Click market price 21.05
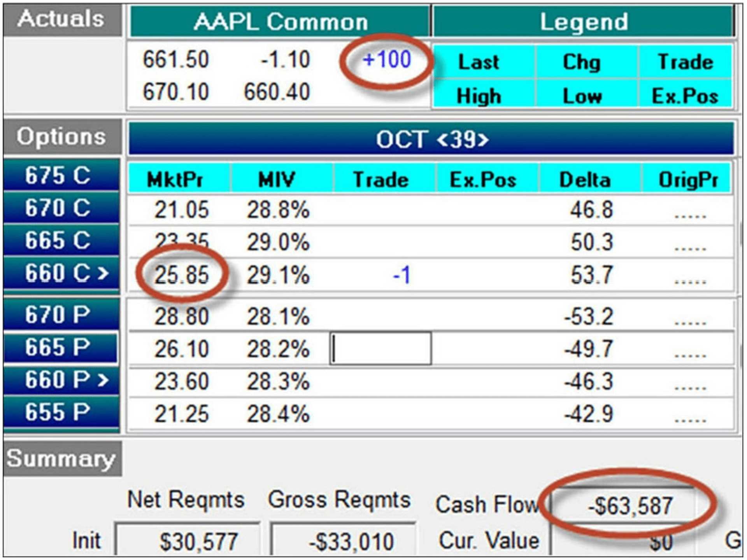Screen dimensions: 747x560 pyautogui.click(x=181, y=210)
